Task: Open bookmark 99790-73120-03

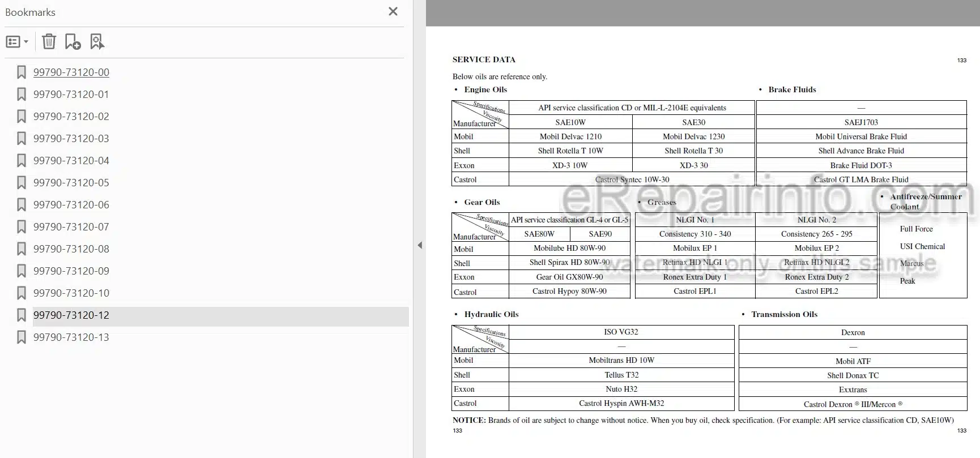Action: 71,139
